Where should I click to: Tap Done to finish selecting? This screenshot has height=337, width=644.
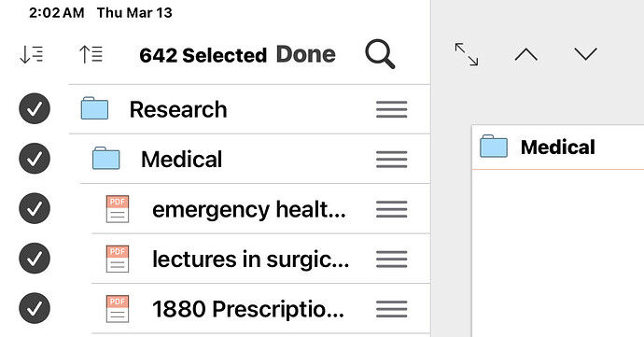point(306,55)
